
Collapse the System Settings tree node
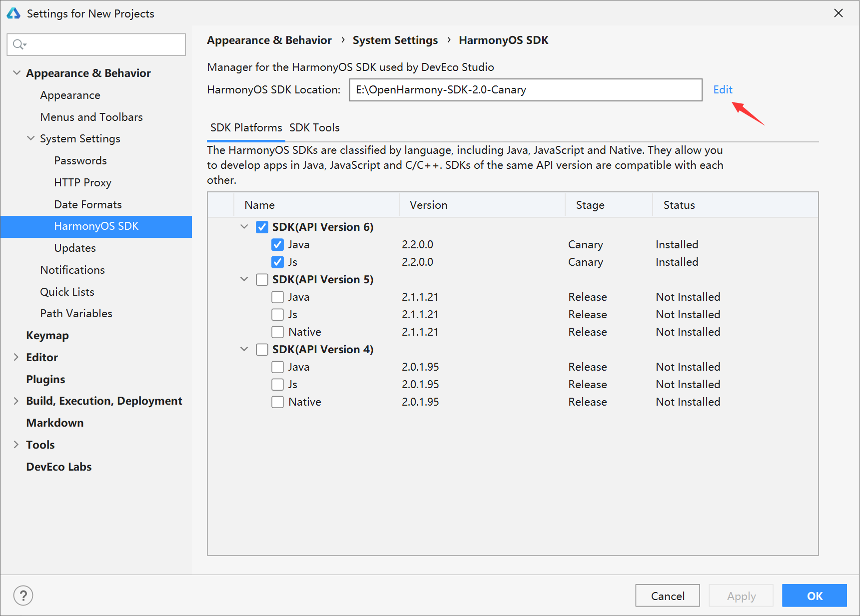pos(30,138)
